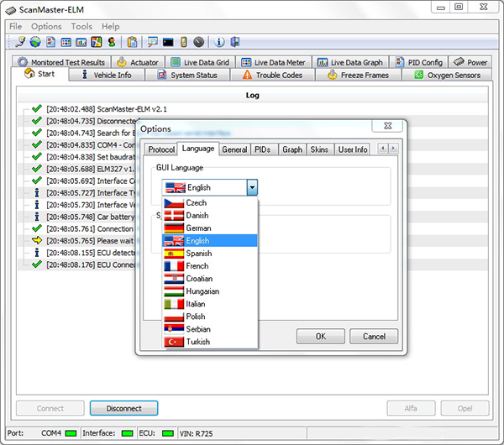Click the colored grid toolbar icon

click(66, 42)
